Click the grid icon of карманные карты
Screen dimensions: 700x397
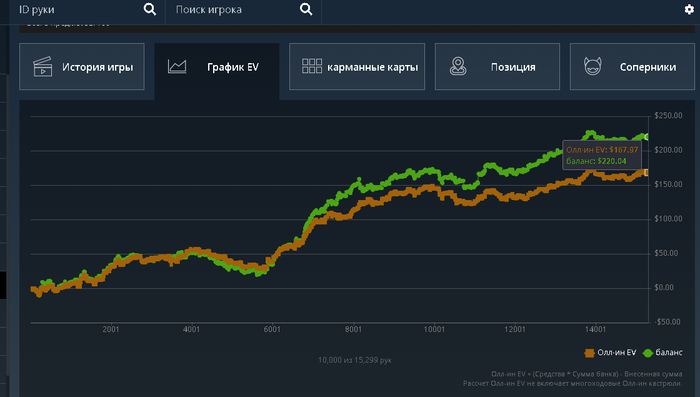[312, 66]
